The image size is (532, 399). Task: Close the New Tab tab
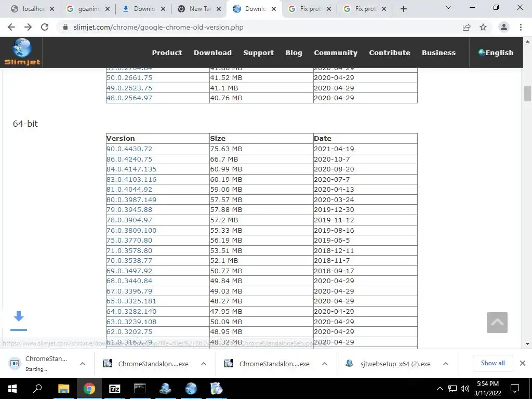point(219,9)
